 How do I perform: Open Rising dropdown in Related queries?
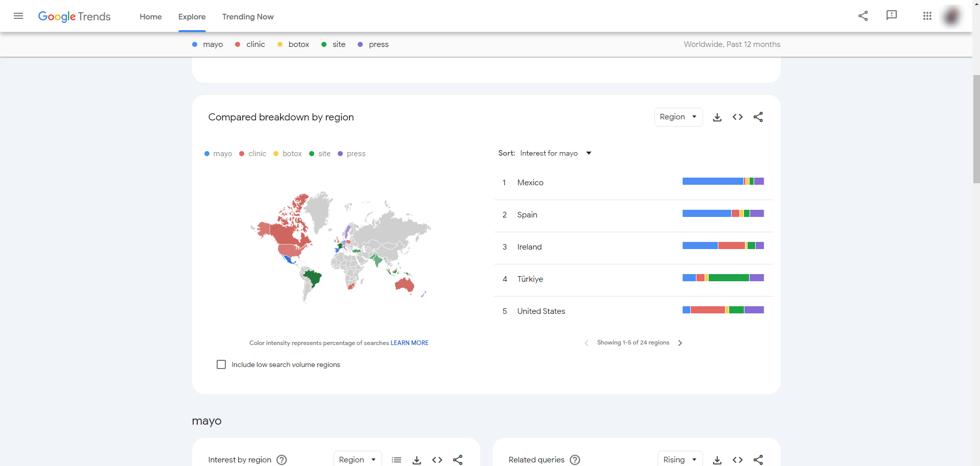tap(680, 459)
